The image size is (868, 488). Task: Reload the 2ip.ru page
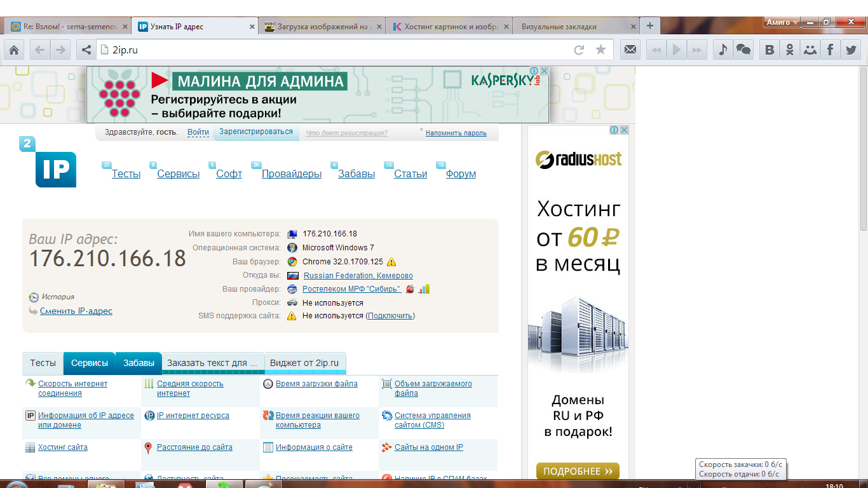[x=579, y=50]
